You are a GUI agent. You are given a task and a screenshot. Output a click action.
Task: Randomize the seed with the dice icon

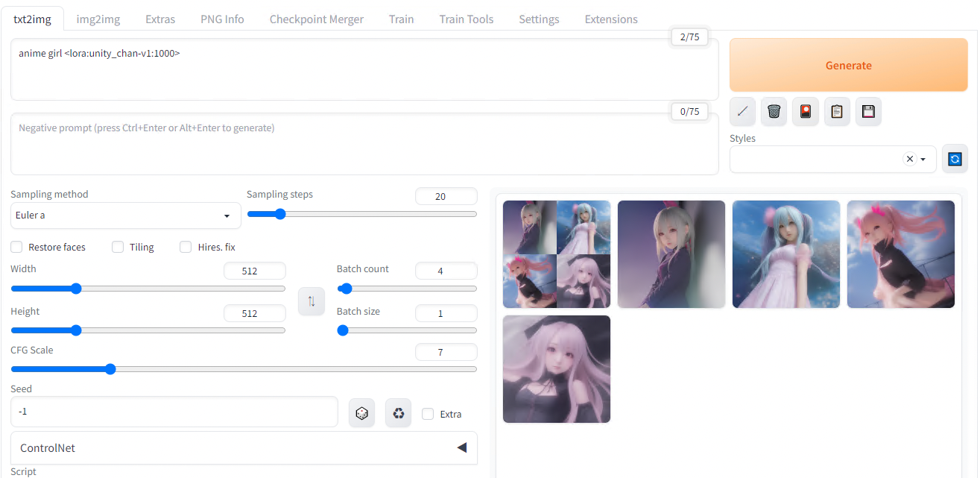pyautogui.click(x=361, y=413)
